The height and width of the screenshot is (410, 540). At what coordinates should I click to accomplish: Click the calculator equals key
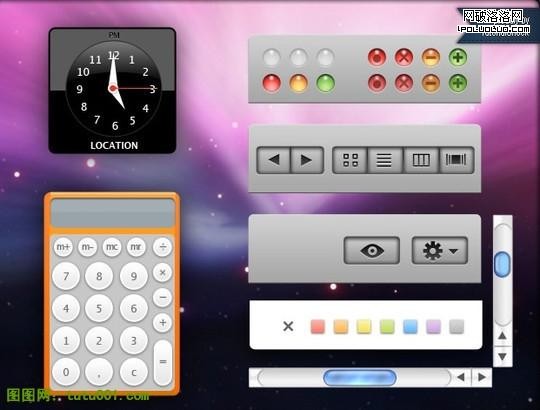click(163, 362)
